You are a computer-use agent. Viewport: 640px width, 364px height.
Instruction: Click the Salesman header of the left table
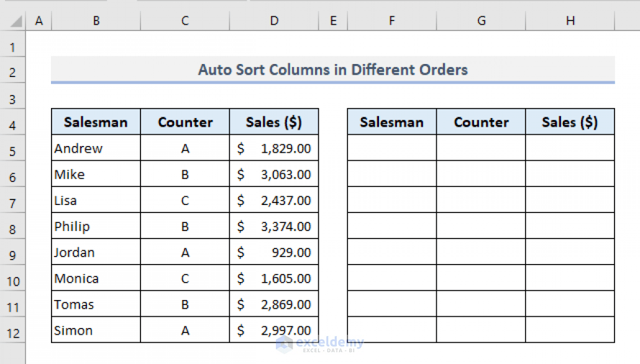(x=95, y=122)
